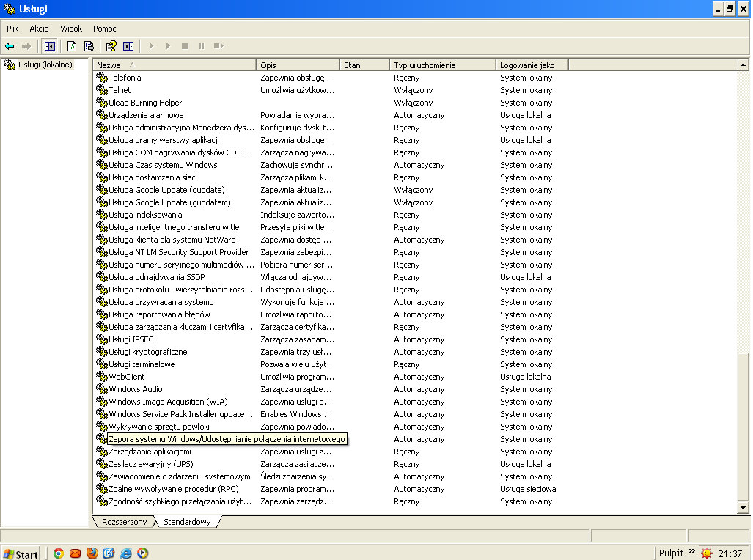Click the scrollbar up arrow
The width and height of the screenshot is (753, 560).
(743, 65)
